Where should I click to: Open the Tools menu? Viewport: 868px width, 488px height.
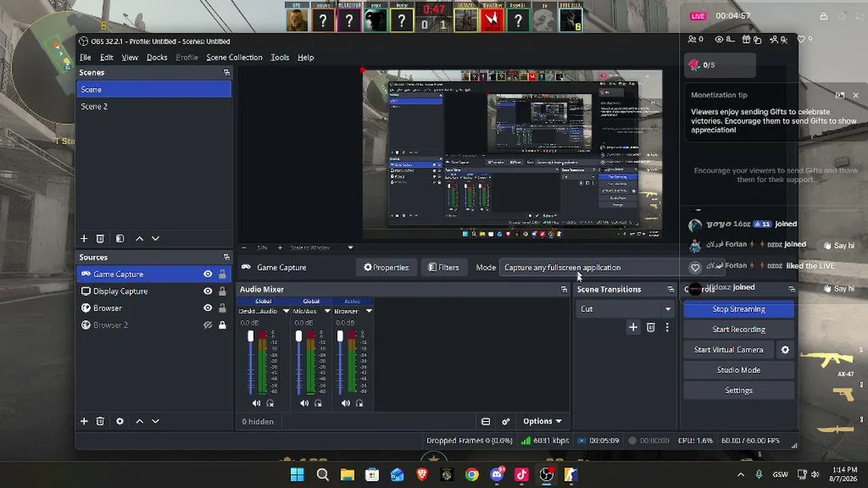280,58
